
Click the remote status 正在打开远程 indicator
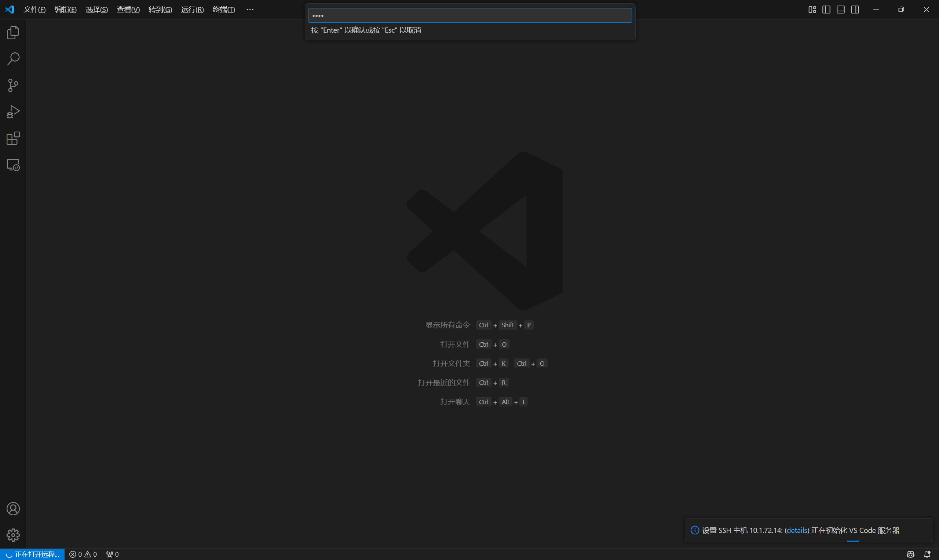point(33,554)
